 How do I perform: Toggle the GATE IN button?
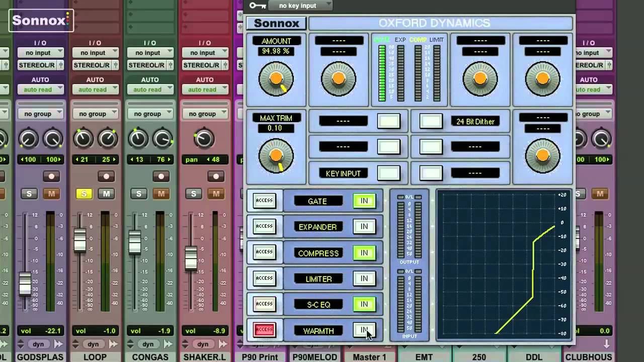pos(364,201)
